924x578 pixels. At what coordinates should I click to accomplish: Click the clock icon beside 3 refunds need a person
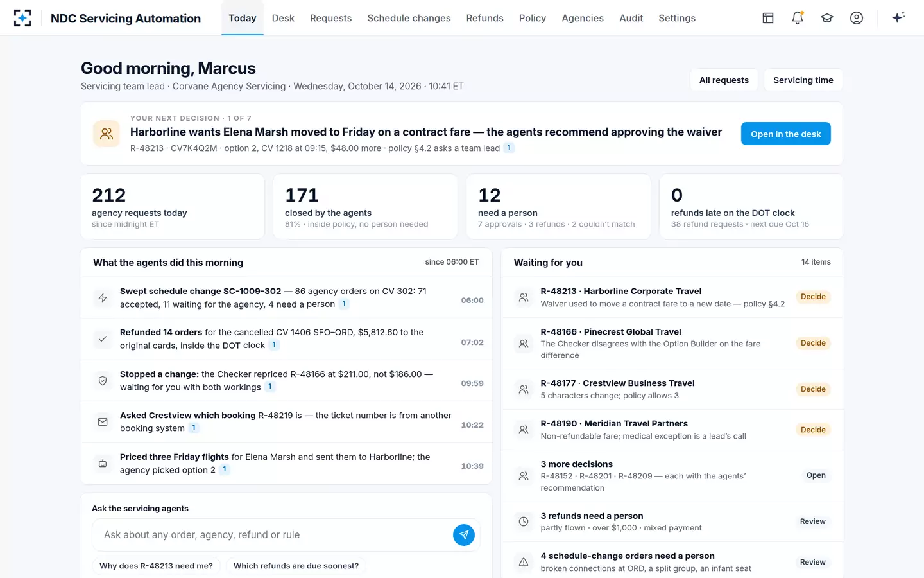tap(524, 521)
